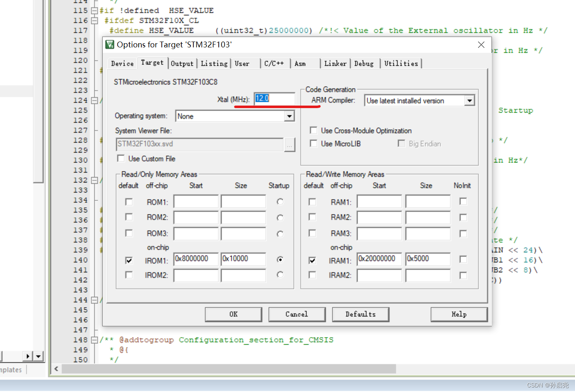This screenshot has width=575, height=392.
Task: Click the IRAM1 Start address field
Action: 379,259
